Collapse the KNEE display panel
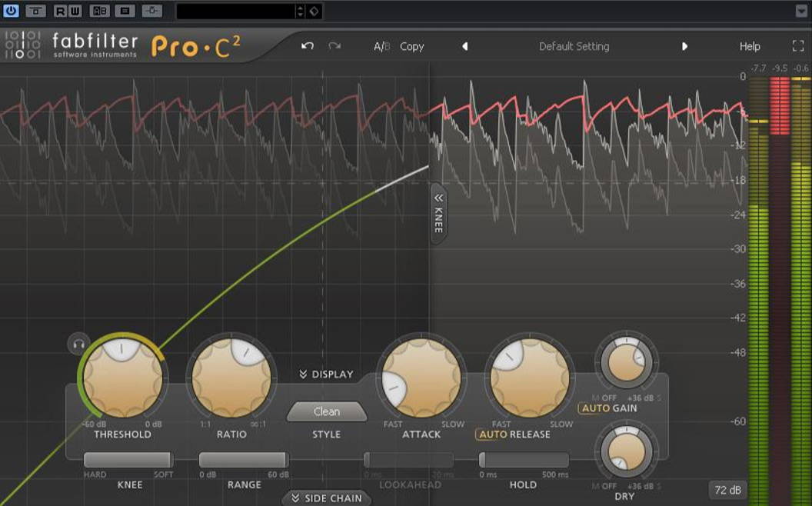 tap(438, 213)
